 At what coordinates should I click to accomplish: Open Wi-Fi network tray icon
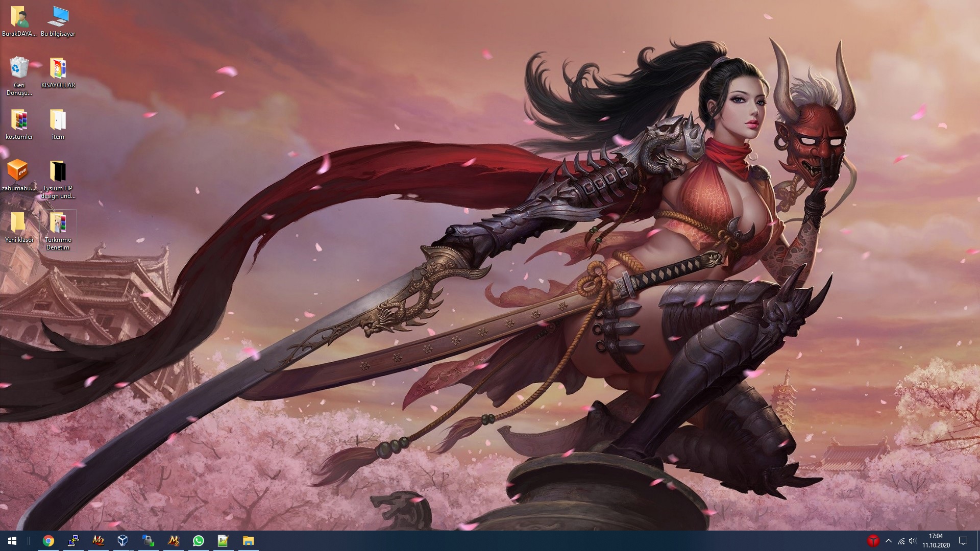(x=901, y=541)
